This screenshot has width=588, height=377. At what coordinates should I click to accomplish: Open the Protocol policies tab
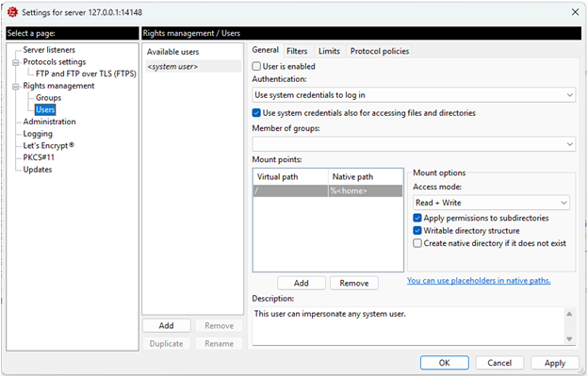pos(380,51)
